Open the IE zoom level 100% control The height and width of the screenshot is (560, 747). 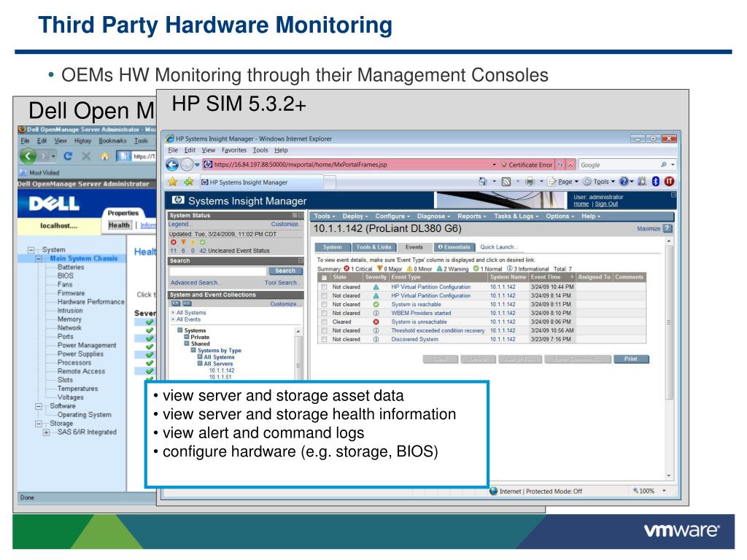tap(649, 491)
